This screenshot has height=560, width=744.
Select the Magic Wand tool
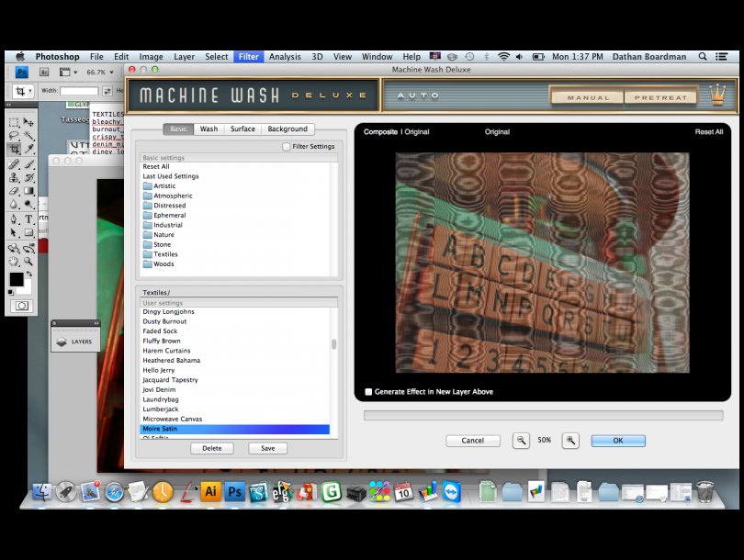click(x=29, y=136)
